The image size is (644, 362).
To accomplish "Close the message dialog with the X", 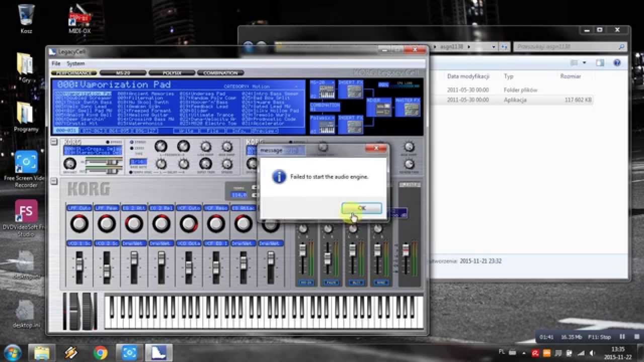I will [376, 149].
